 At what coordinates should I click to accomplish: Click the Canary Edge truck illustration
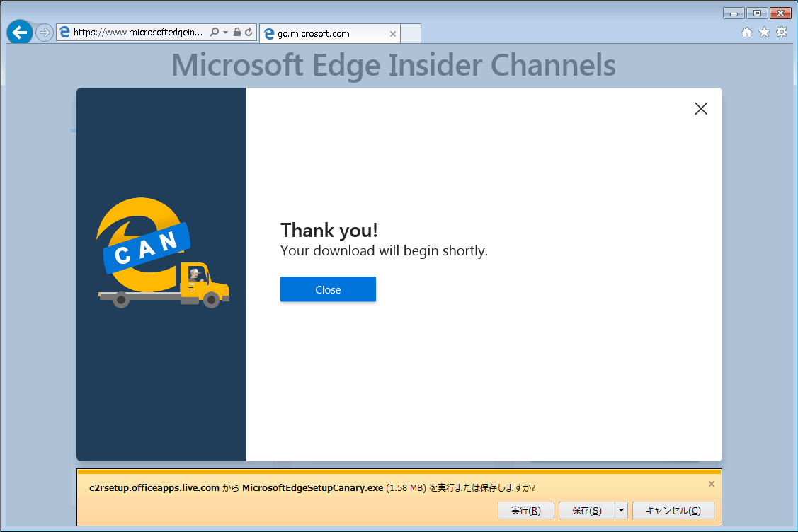(x=163, y=253)
